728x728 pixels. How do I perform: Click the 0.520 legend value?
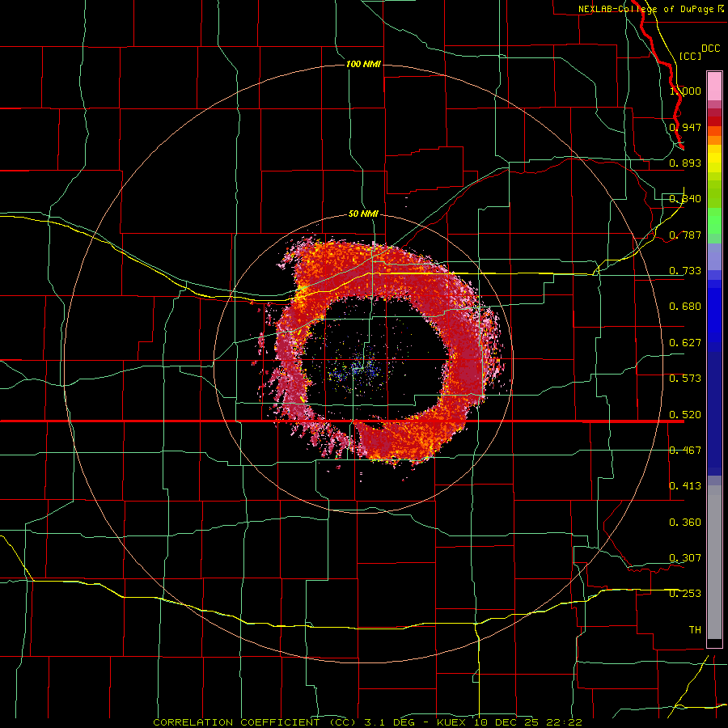[685, 415]
